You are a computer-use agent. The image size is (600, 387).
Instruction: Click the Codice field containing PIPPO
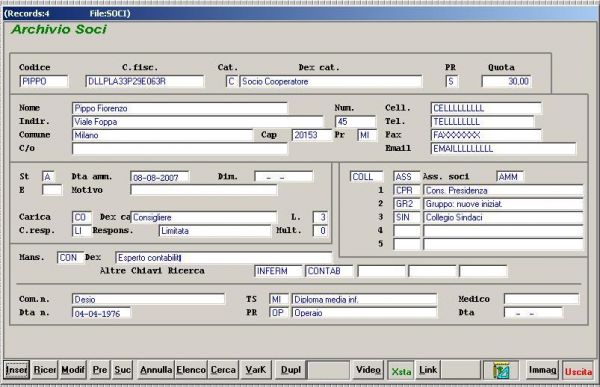point(44,81)
